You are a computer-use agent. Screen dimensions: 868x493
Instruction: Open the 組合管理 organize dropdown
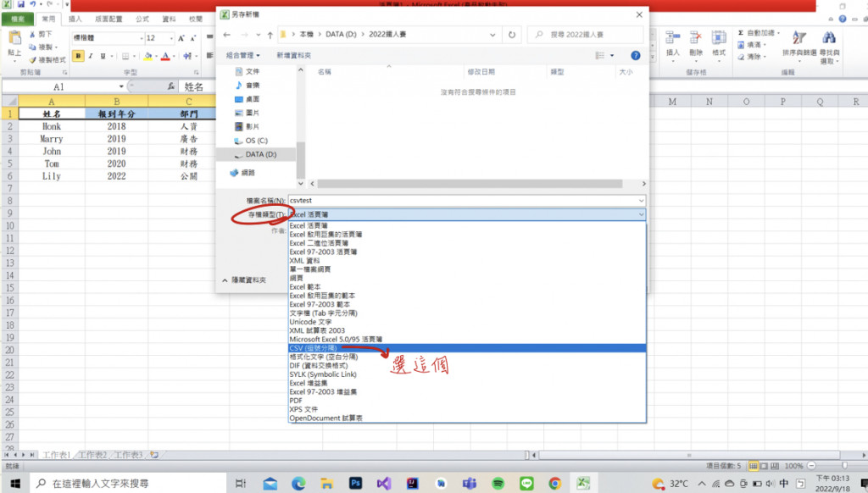pyautogui.click(x=242, y=55)
